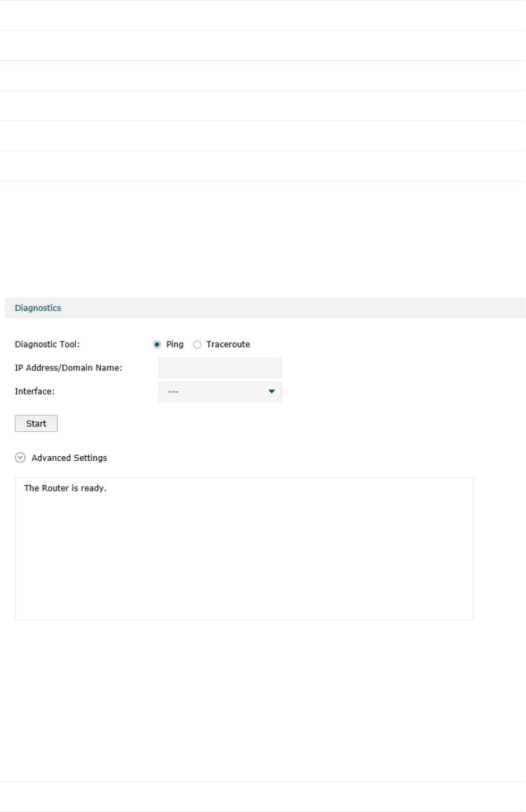Click the "IP Address/Domain Name:" field label
This screenshot has height=812, width=526.
tap(68, 368)
